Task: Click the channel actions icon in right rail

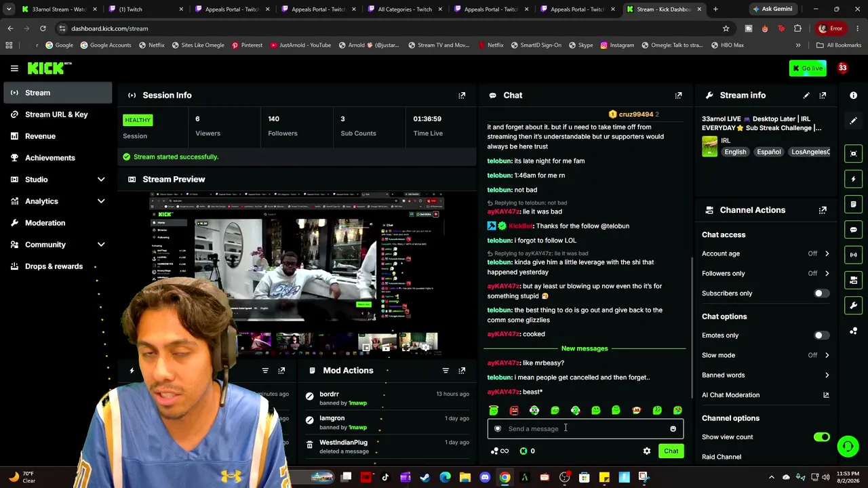Action: (853, 280)
